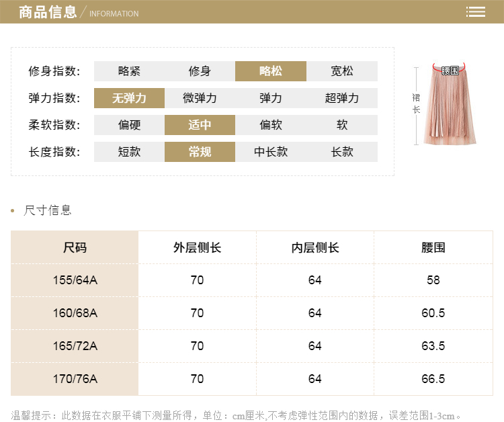
Task: Select 超弹力 elasticity option
Action: (x=341, y=98)
